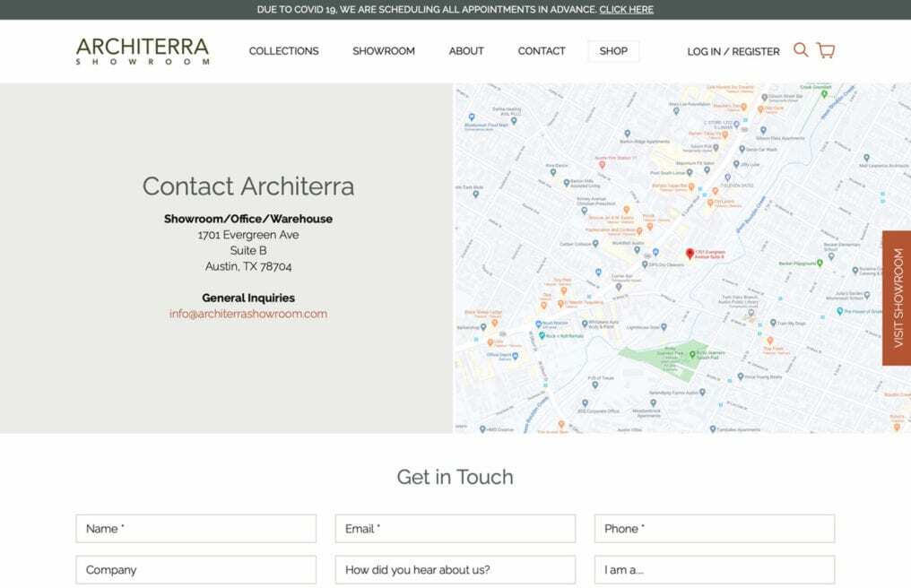Expand the "How did you hear about us?" dropdown
The height and width of the screenshot is (588, 911).
click(x=455, y=570)
